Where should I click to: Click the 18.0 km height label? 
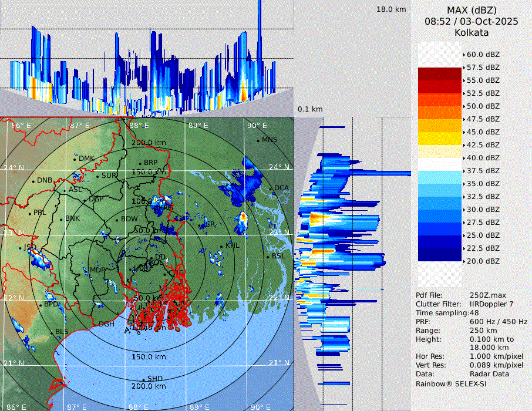click(391, 9)
